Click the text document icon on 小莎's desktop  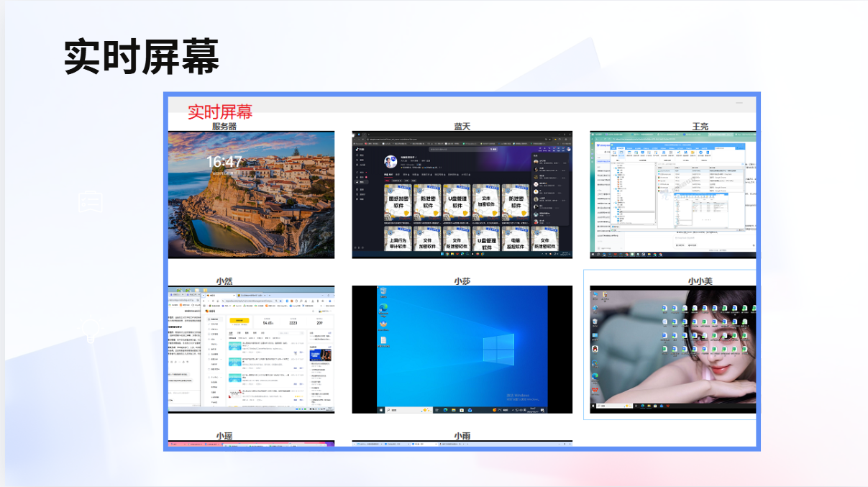pos(383,340)
